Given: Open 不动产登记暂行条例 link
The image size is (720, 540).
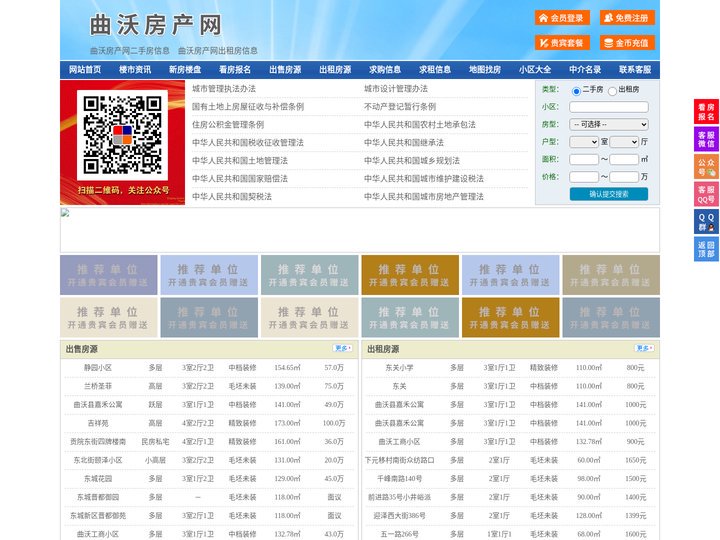Looking at the screenshot, I should (400, 107).
